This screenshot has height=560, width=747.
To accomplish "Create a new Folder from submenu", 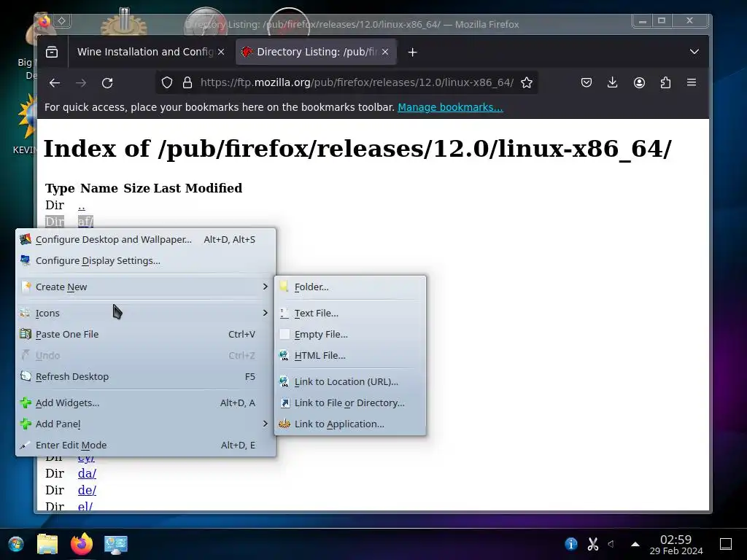I will 350,287.
